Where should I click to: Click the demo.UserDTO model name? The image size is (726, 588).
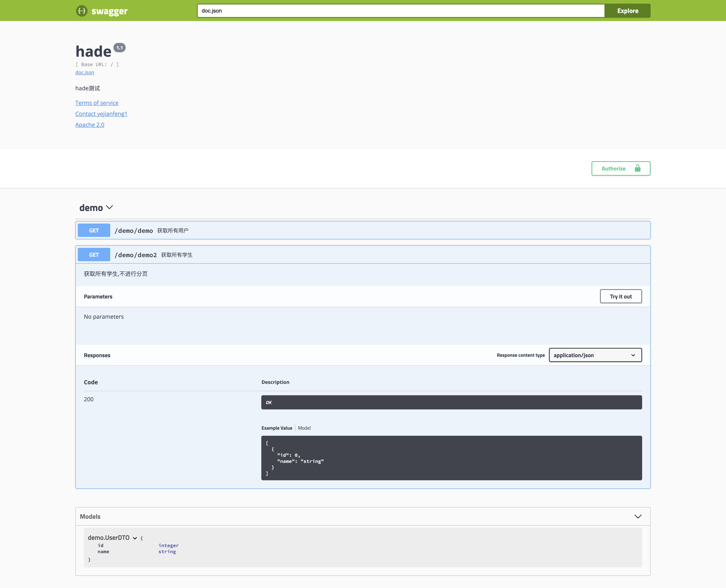109,538
